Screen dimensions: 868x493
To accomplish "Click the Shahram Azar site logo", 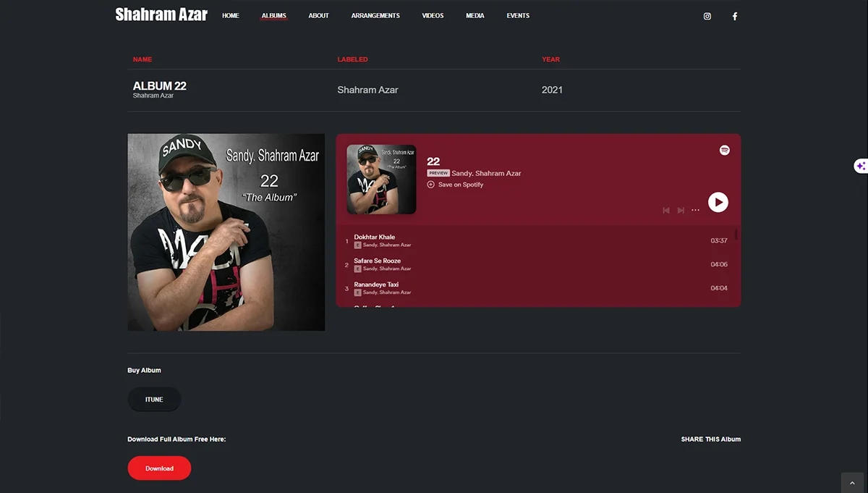I will (161, 14).
